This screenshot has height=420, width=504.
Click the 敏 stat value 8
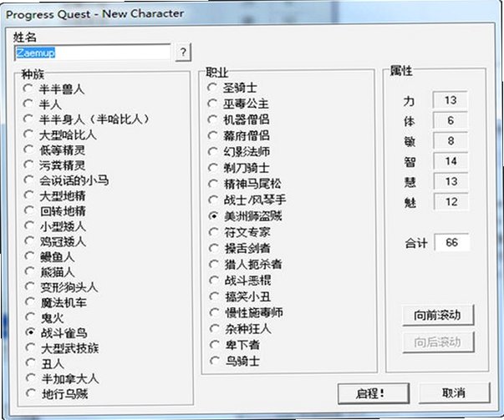tap(451, 140)
